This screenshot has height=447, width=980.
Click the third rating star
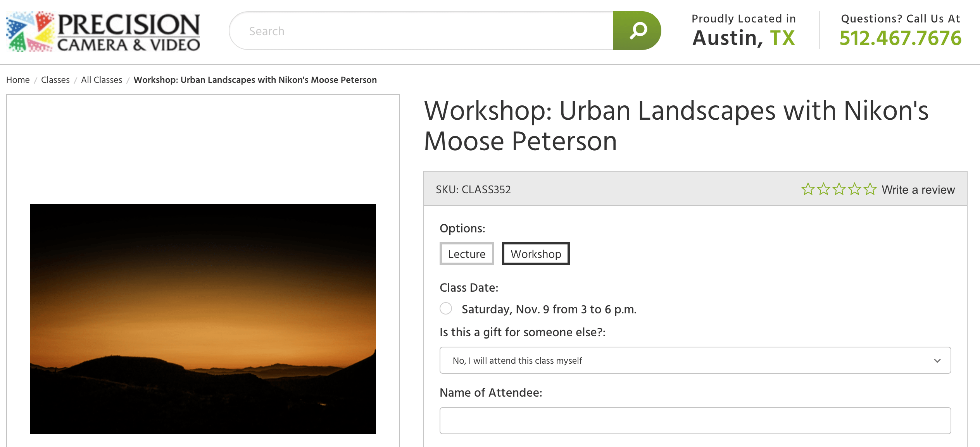point(839,189)
